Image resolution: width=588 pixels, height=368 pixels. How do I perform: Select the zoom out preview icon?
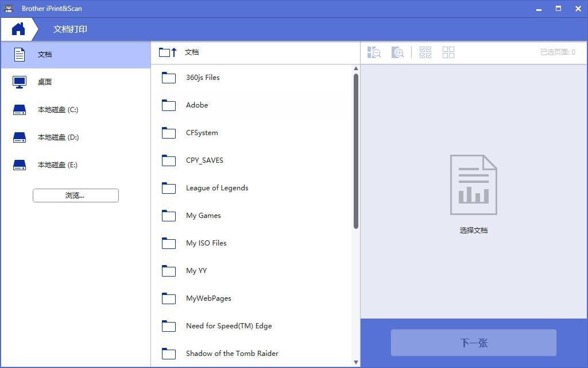[374, 52]
